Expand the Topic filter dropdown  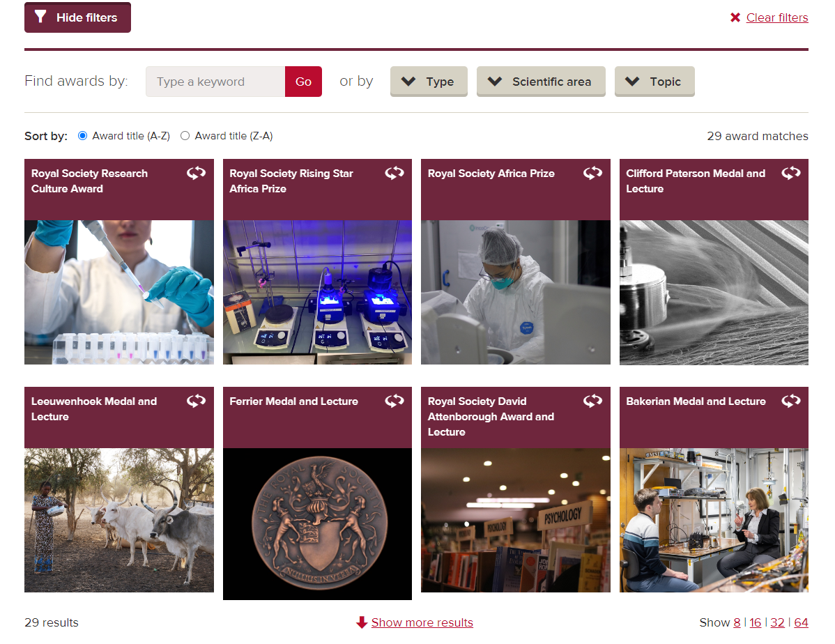coord(654,82)
